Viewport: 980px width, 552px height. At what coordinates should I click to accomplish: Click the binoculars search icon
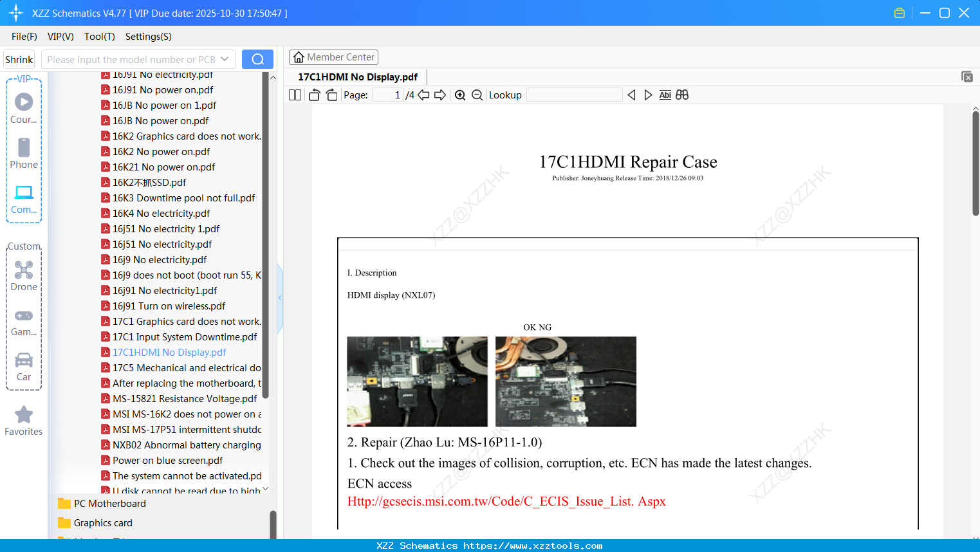pyautogui.click(x=682, y=95)
